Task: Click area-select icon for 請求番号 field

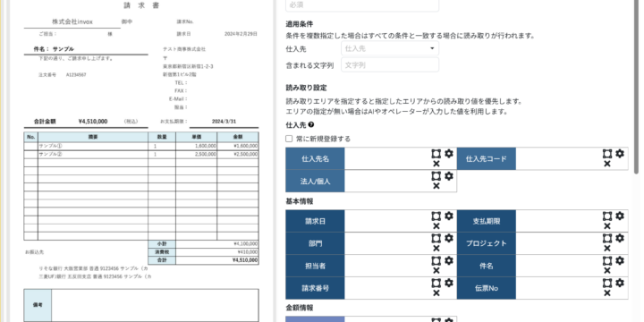Action: pyautogui.click(x=436, y=283)
